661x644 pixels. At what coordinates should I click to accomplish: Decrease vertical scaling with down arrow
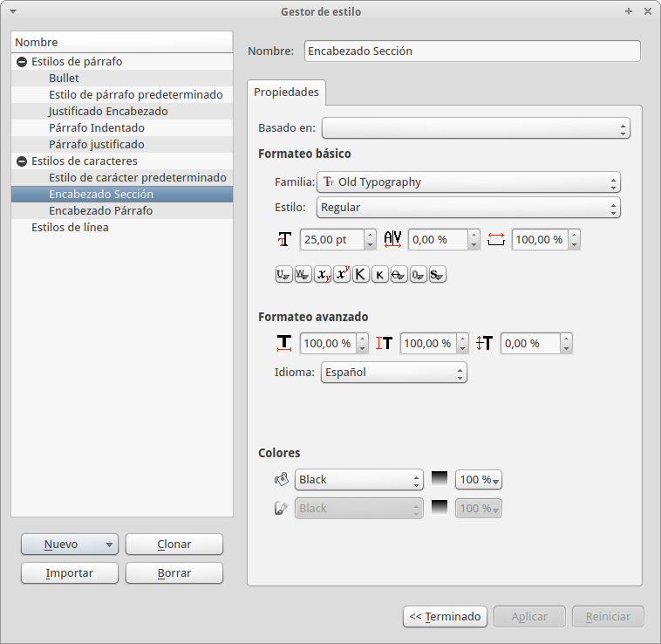click(x=462, y=348)
